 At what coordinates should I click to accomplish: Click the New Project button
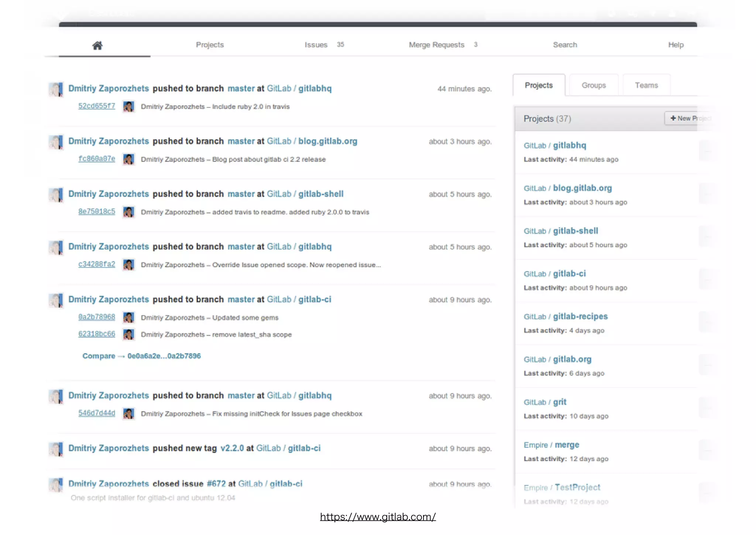click(689, 118)
